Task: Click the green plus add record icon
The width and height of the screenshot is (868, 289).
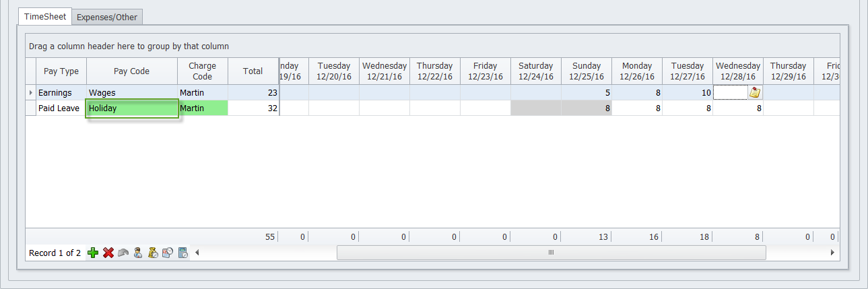Action: tap(93, 253)
